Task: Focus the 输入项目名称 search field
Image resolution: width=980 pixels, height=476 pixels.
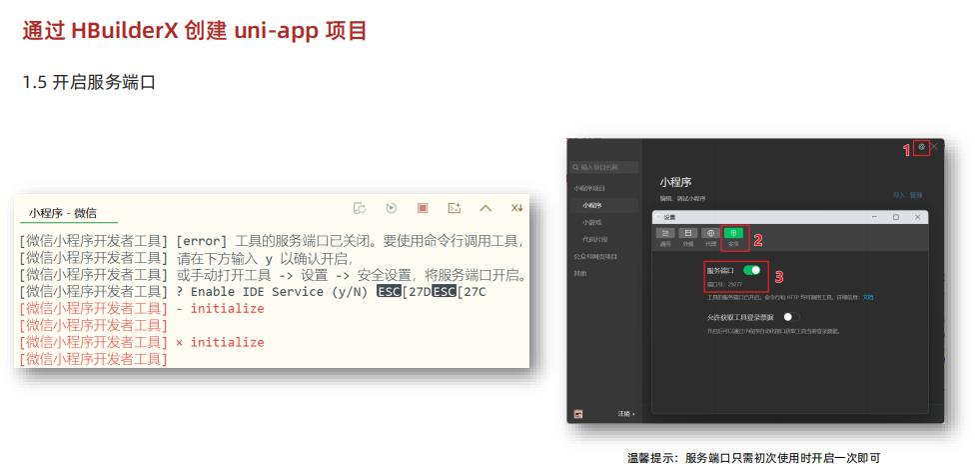Action: [604, 167]
